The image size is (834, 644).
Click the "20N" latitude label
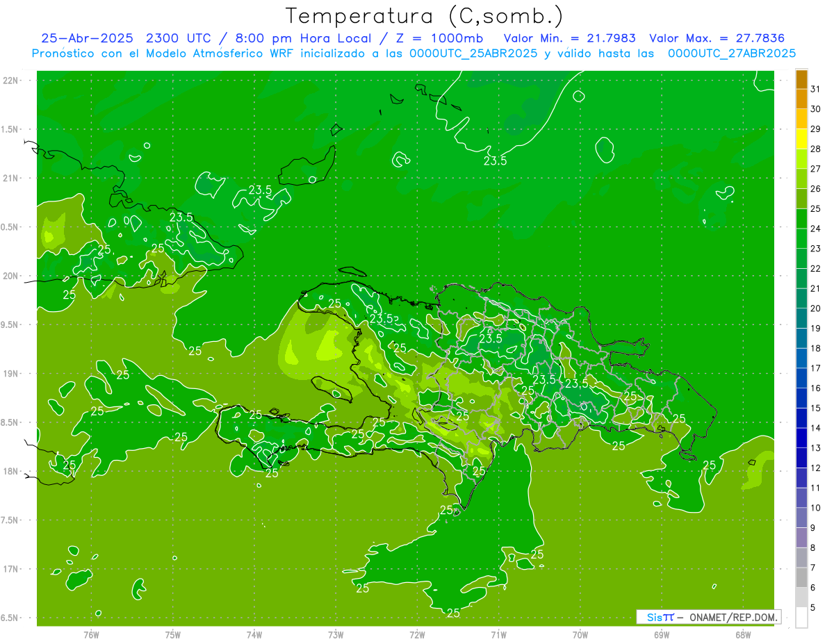point(10,276)
